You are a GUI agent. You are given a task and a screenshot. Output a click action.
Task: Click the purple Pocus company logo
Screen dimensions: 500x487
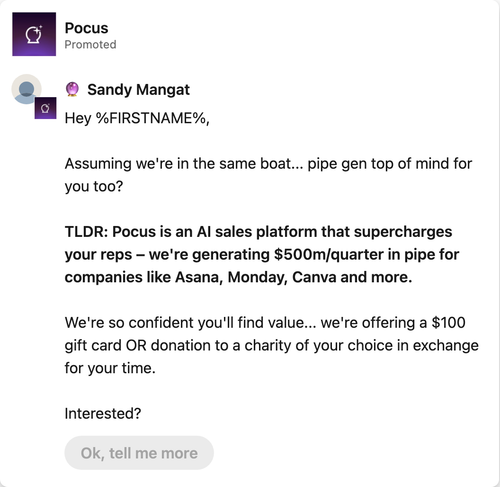34,34
